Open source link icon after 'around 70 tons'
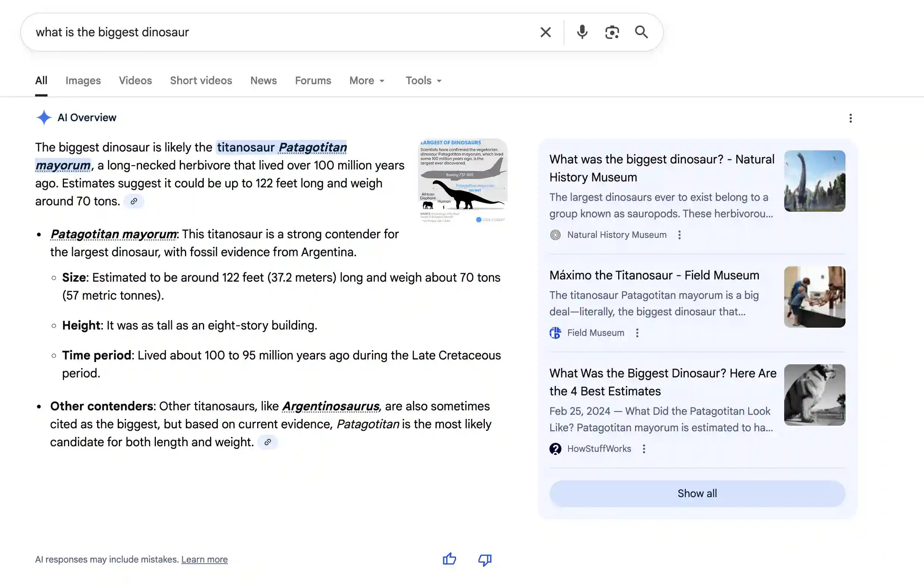The image size is (924, 585). point(134,201)
